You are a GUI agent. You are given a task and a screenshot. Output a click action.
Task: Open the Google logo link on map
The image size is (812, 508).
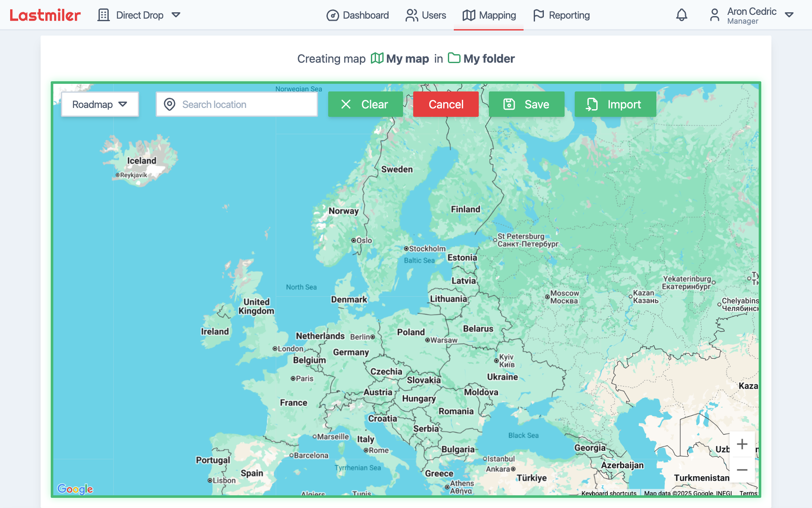75,489
